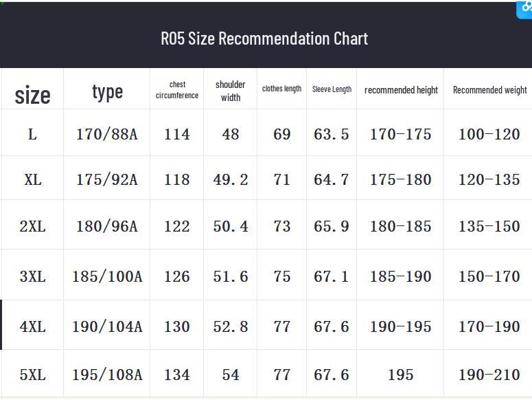The image size is (532, 400).
Task: Click the 185/100A type cell
Action: click(x=107, y=276)
